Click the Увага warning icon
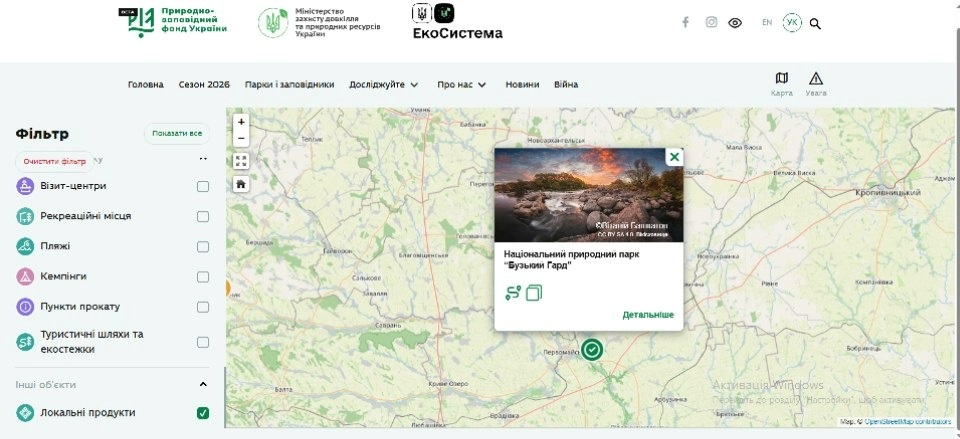The height and width of the screenshot is (439, 960). point(816,84)
